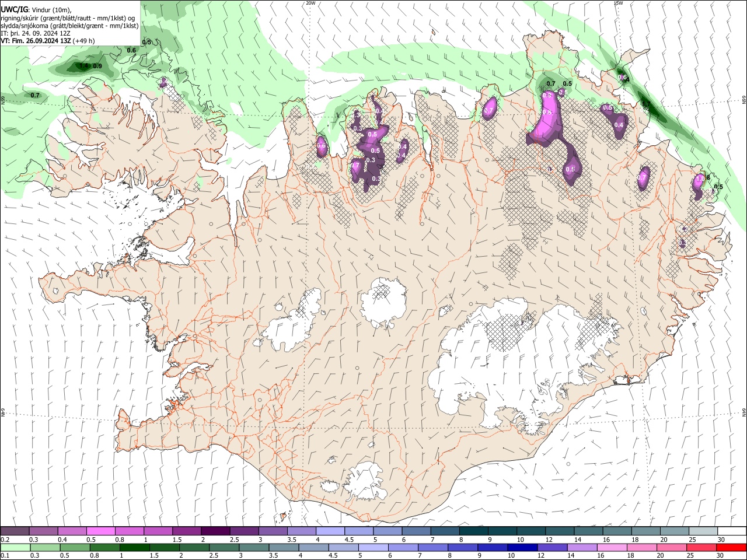Pick the top legend swatch starting at 0.8
The height and width of the screenshot is (560, 747).
click(x=130, y=531)
